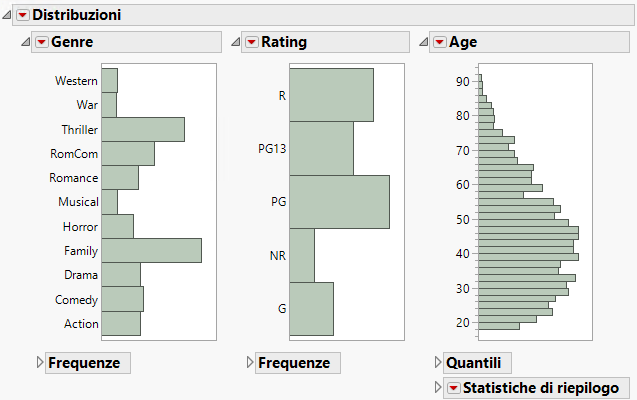Click the Statistiche di riepilogo title
The width and height of the screenshot is (637, 400).
pos(540,388)
